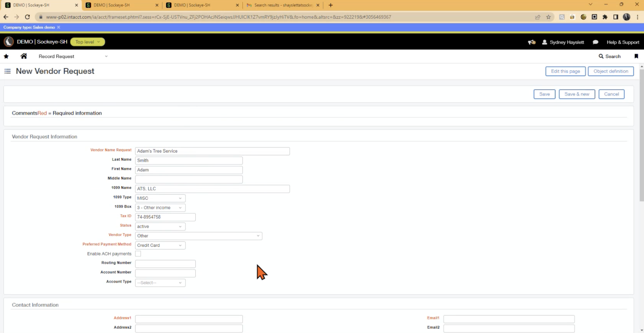Switch to the second DEMO Sockeye-SH tab
Screen dimensions: 644x333
(x=122, y=5)
